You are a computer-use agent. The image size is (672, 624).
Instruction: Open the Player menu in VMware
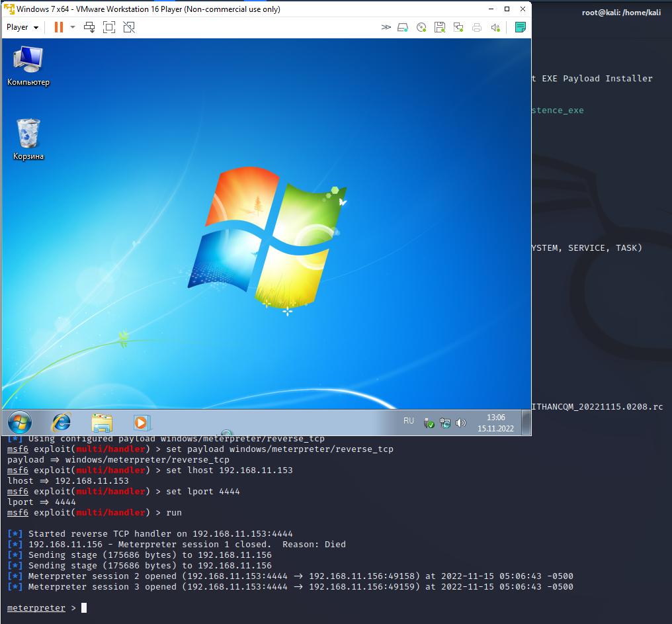[22, 27]
